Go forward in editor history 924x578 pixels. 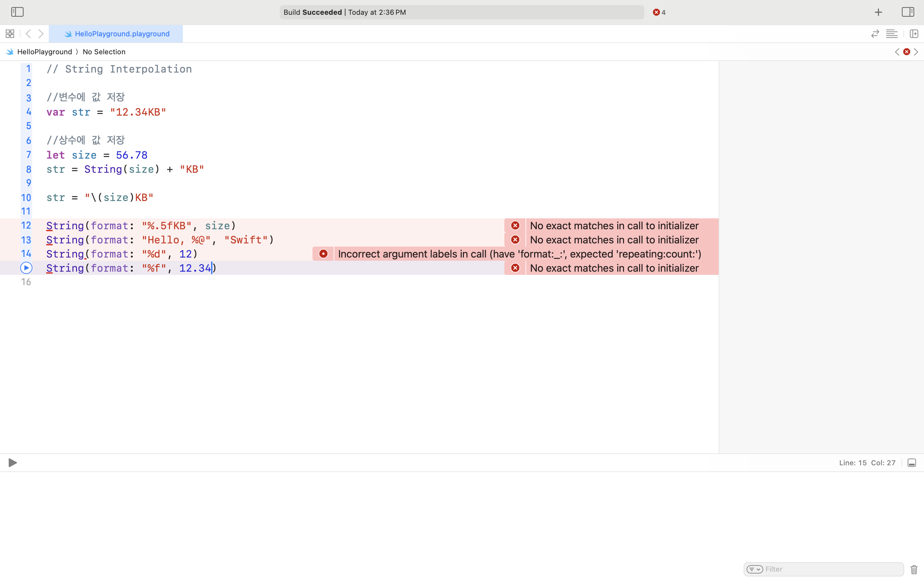[41, 34]
